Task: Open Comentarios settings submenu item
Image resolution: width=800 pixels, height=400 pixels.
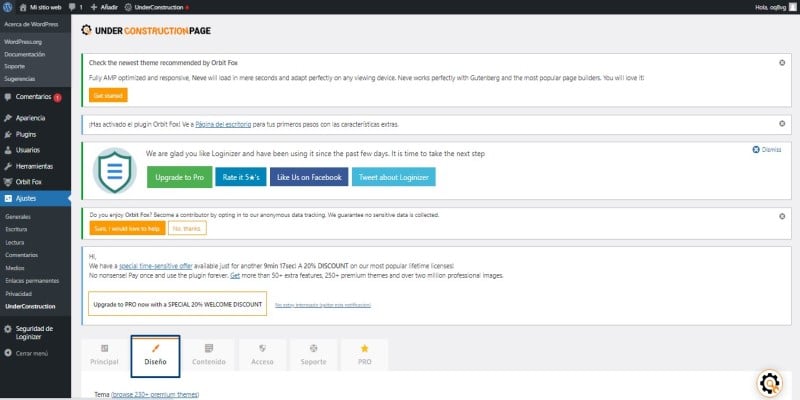Action: (21, 255)
